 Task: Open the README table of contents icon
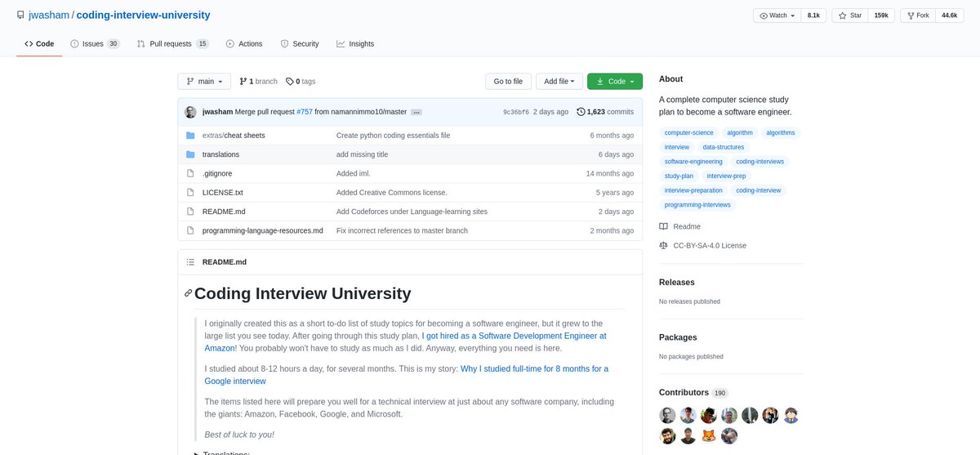point(190,262)
